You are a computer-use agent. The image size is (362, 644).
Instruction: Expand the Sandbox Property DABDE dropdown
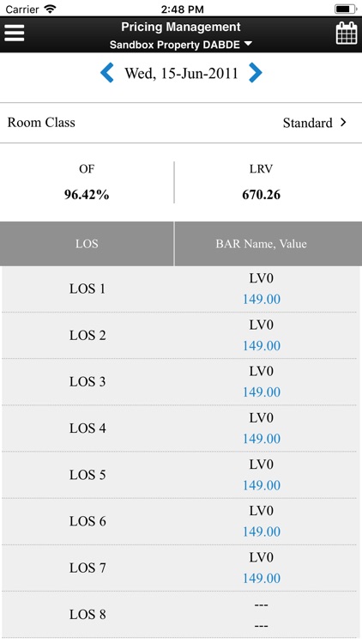coord(181,45)
